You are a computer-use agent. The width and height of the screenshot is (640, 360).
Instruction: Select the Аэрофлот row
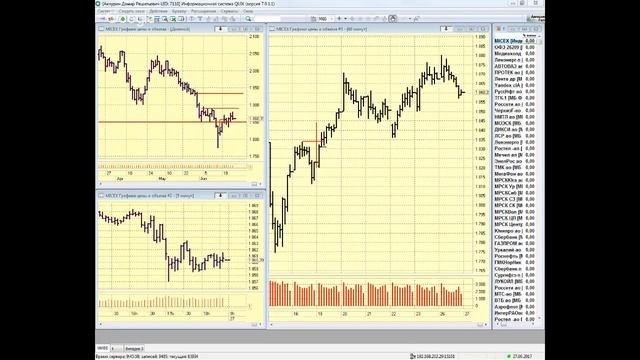[515, 307]
